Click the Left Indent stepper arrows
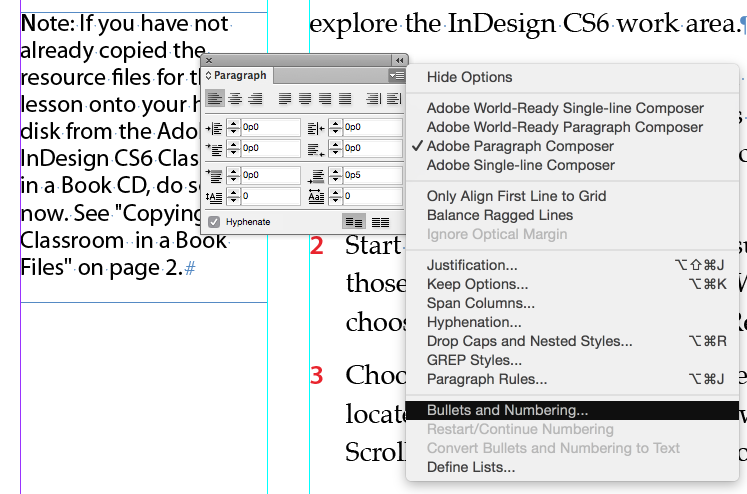Image resolution: width=747 pixels, height=494 pixels. pyautogui.click(x=233, y=128)
